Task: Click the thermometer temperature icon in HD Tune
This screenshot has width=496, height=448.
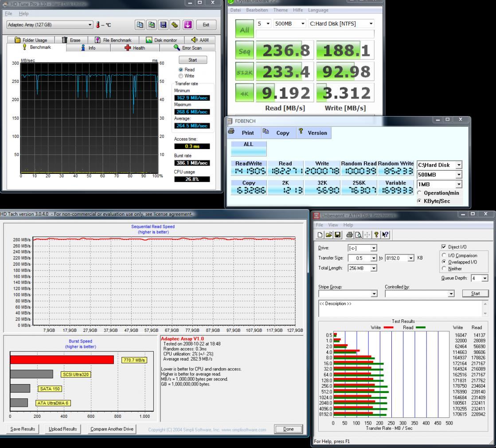Action: (x=98, y=25)
